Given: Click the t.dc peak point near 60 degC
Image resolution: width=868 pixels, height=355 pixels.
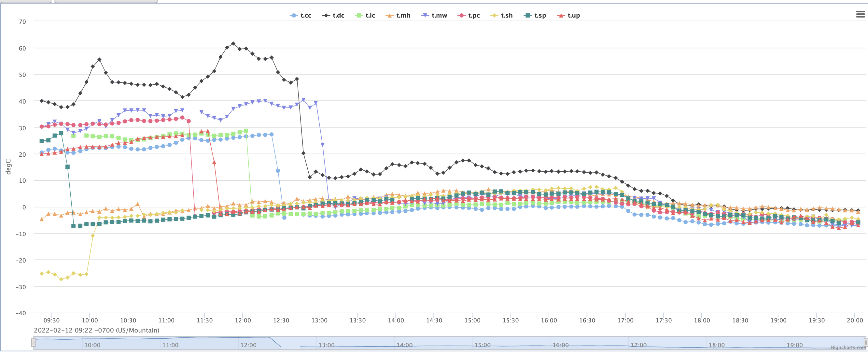Looking at the screenshot, I should pos(233,44).
